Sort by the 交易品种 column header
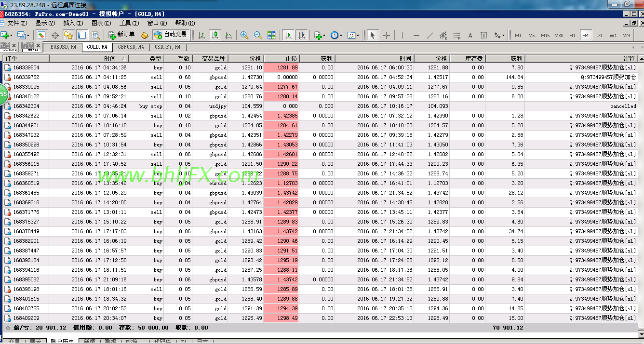Screen dimensions: 644x344 [x=210, y=58]
